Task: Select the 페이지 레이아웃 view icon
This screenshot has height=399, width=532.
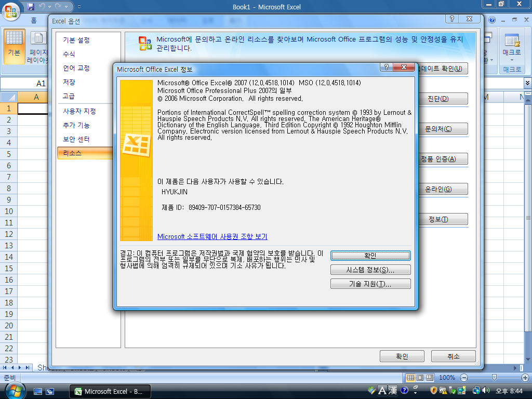Action: (37, 46)
